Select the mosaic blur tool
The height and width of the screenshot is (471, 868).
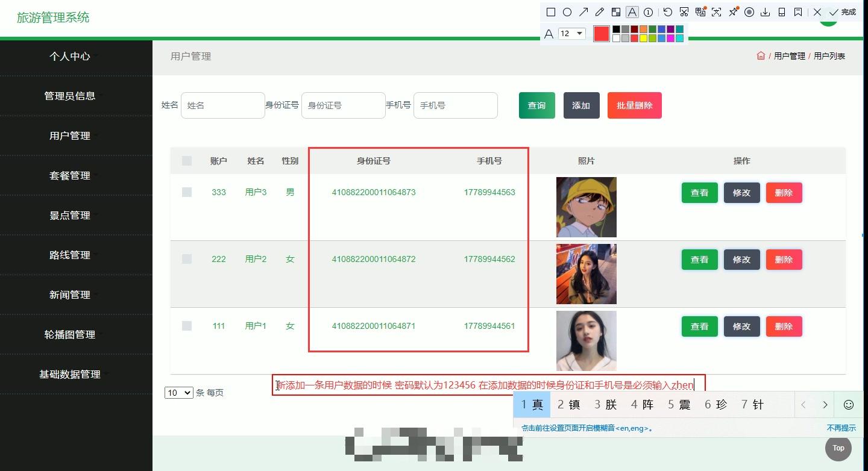point(616,11)
